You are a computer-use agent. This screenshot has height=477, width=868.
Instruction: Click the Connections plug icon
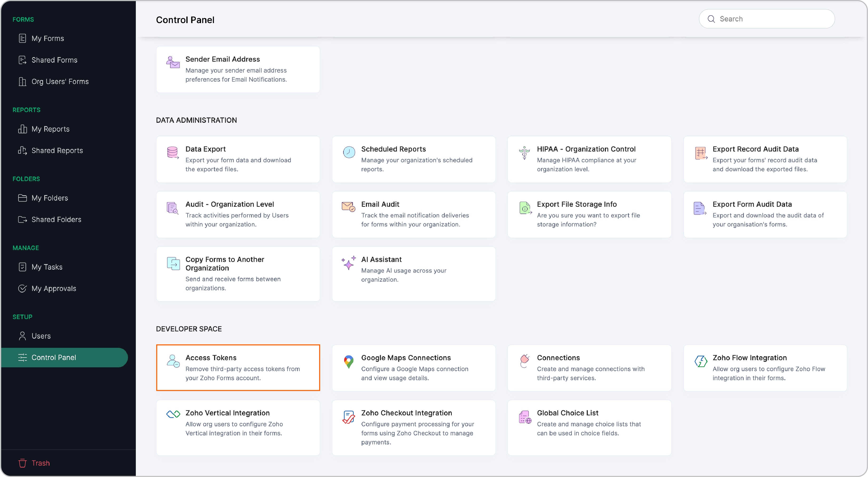coord(524,361)
